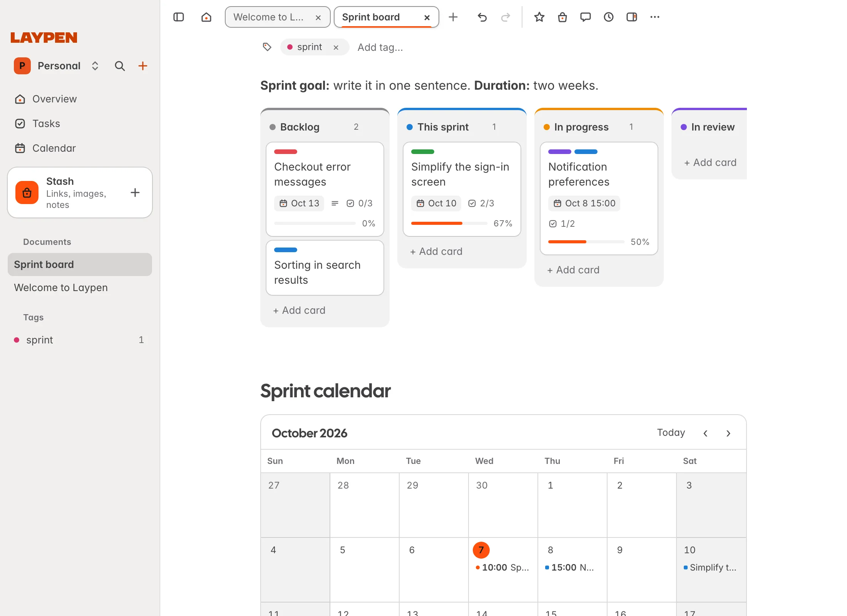Close the Sprint board tab
This screenshot has width=847, height=616.
(x=427, y=17)
